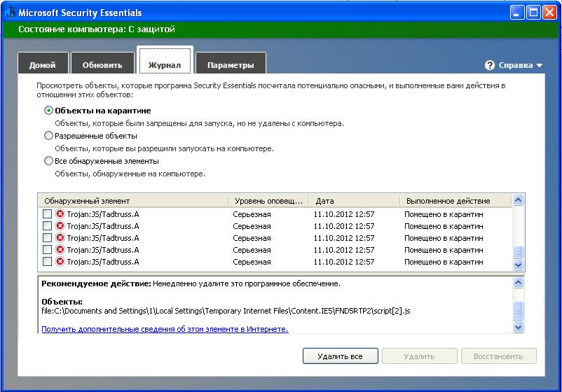Click the blue Help question mark icon
562x392 pixels.
point(490,65)
